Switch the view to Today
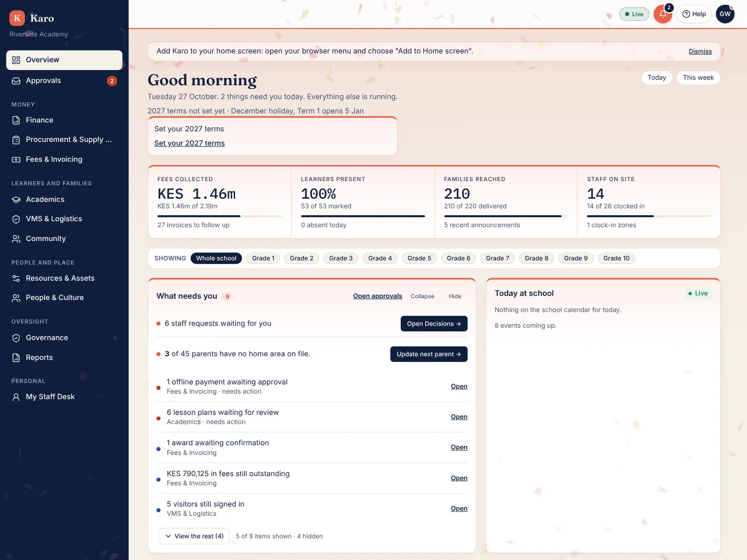This screenshot has height=560, width=747. (x=657, y=77)
